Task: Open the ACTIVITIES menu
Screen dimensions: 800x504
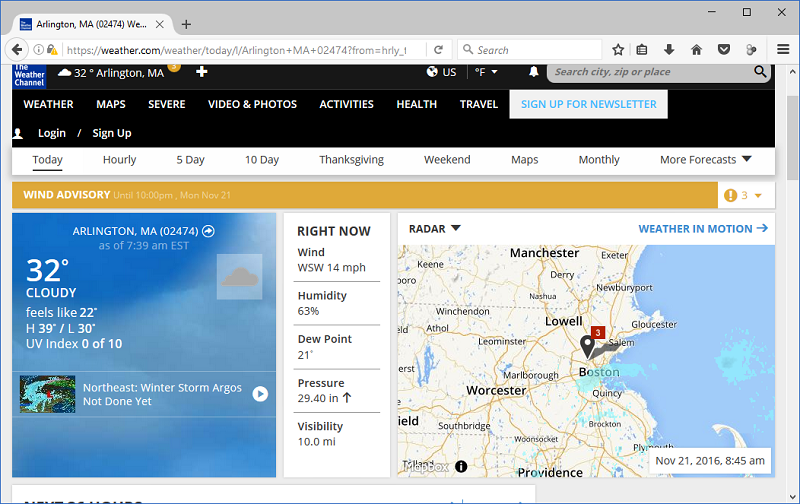Action: [346, 104]
